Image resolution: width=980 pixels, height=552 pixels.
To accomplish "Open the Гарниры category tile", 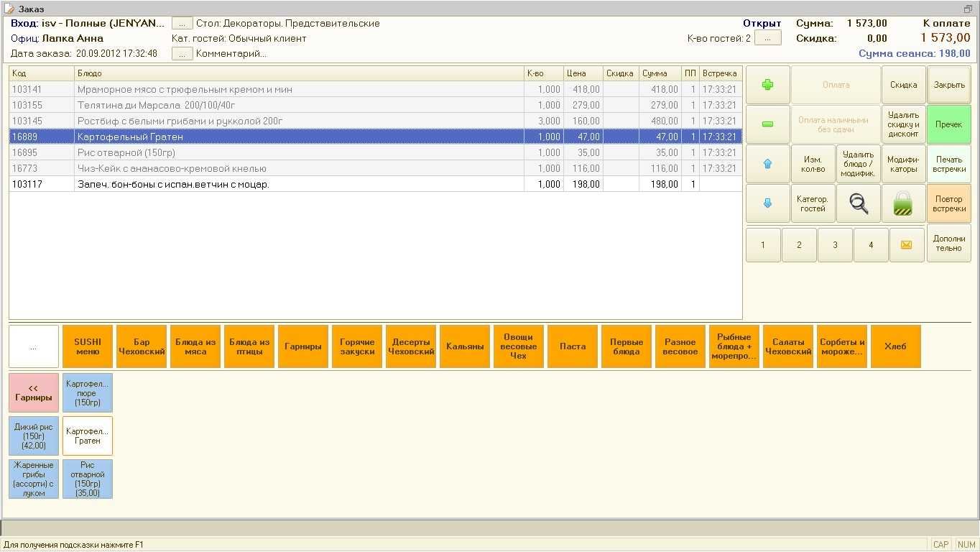I will pos(303,346).
